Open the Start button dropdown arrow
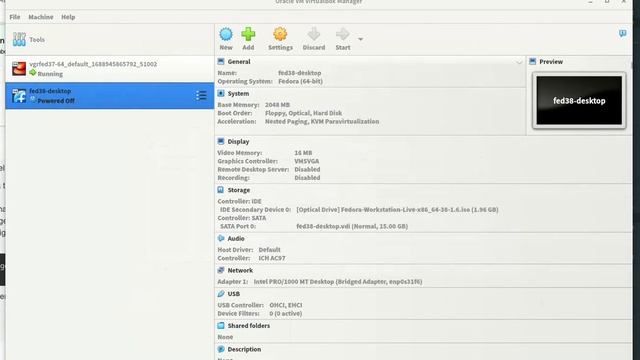The width and height of the screenshot is (640, 360). pos(360,39)
